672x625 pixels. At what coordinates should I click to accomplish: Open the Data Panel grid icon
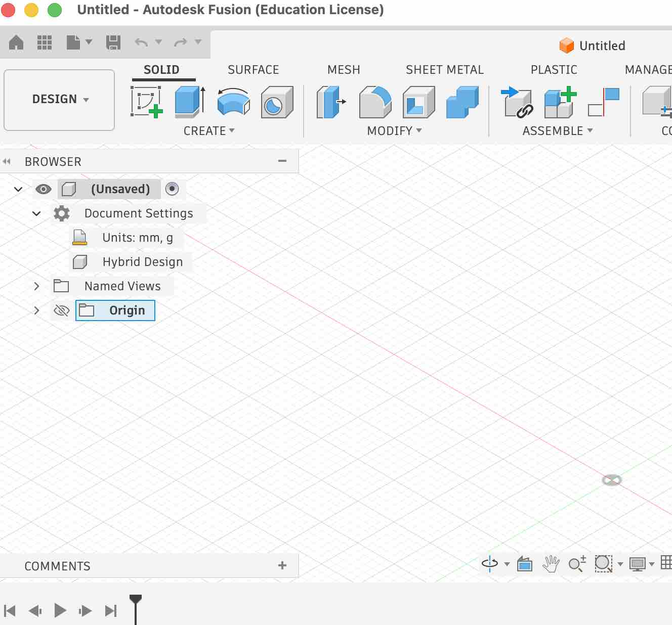pyautogui.click(x=45, y=42)
